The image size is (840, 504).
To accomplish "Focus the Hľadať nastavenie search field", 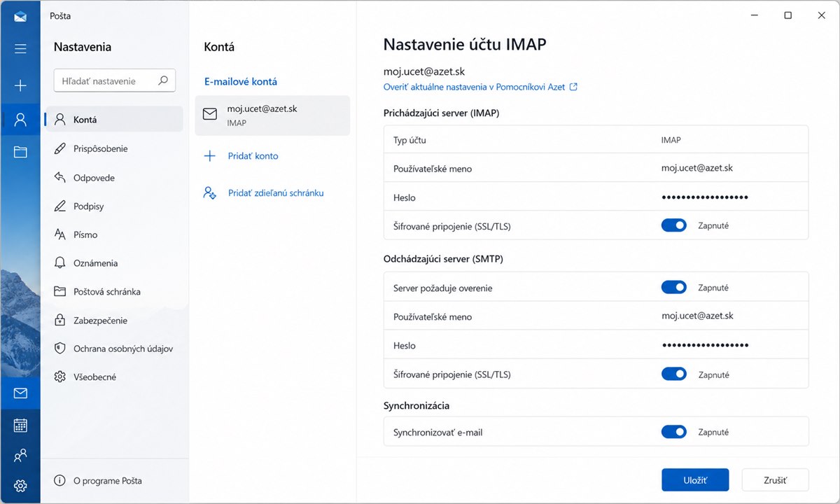I will click(115, 80).
